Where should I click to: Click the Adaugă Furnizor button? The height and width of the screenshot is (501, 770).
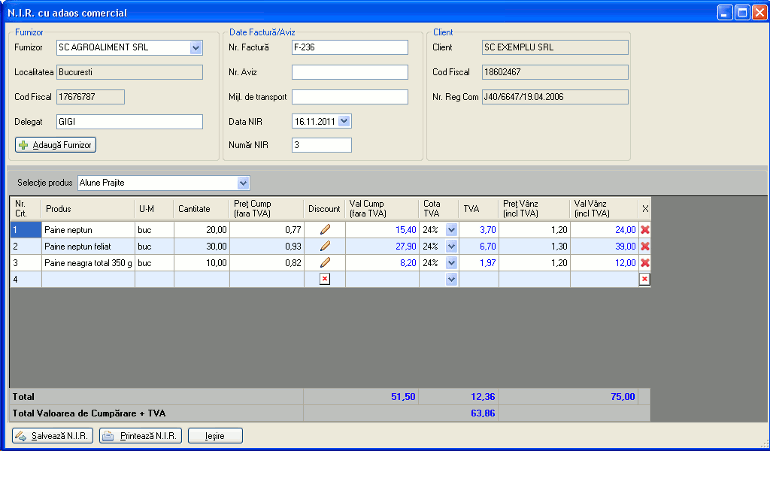[x=55, y=145]
